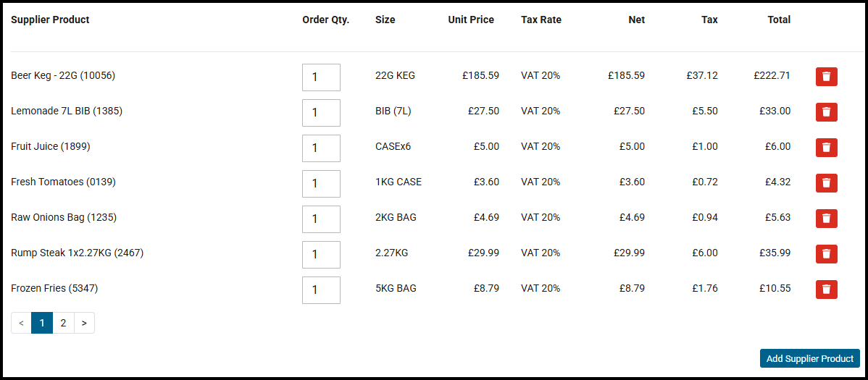The image size is (868, 380).
Task: Click the Supplier Product column header
Action: point(51,20)
